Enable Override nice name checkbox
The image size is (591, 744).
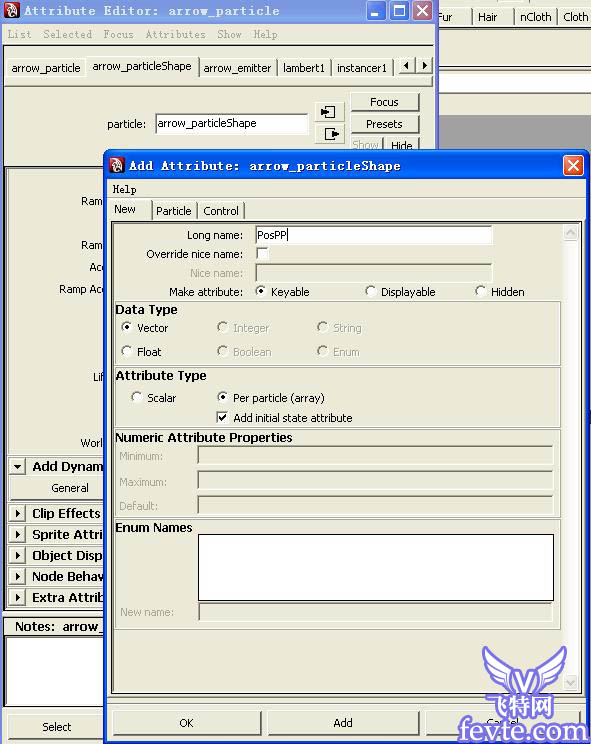coord(262,253)
